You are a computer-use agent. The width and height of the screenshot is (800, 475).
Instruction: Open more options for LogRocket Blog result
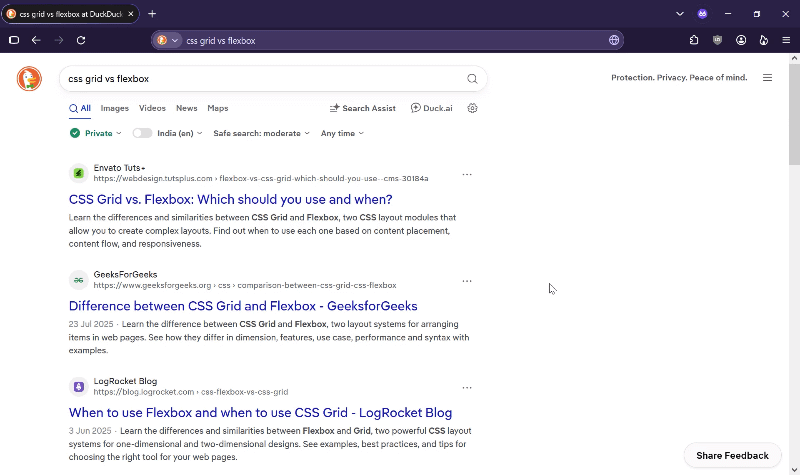(467, 388)
